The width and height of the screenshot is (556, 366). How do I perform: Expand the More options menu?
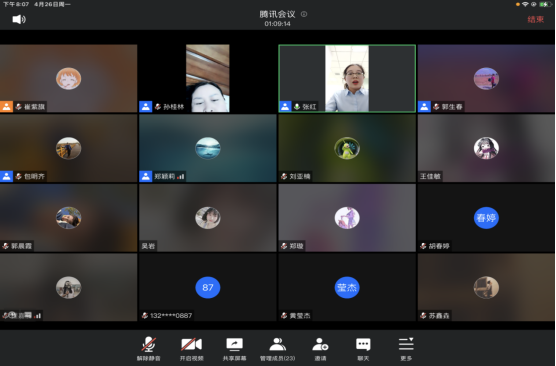pos(406,349)
